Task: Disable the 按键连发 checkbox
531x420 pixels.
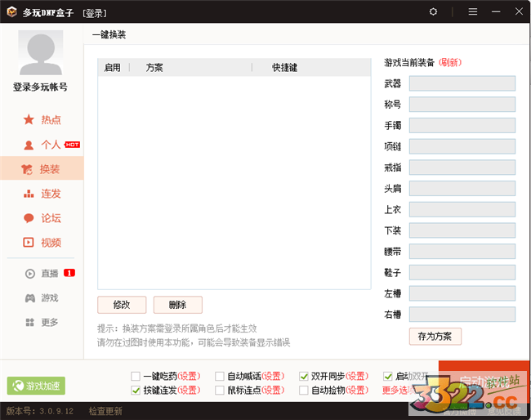Action: click(x=136, y=391)
